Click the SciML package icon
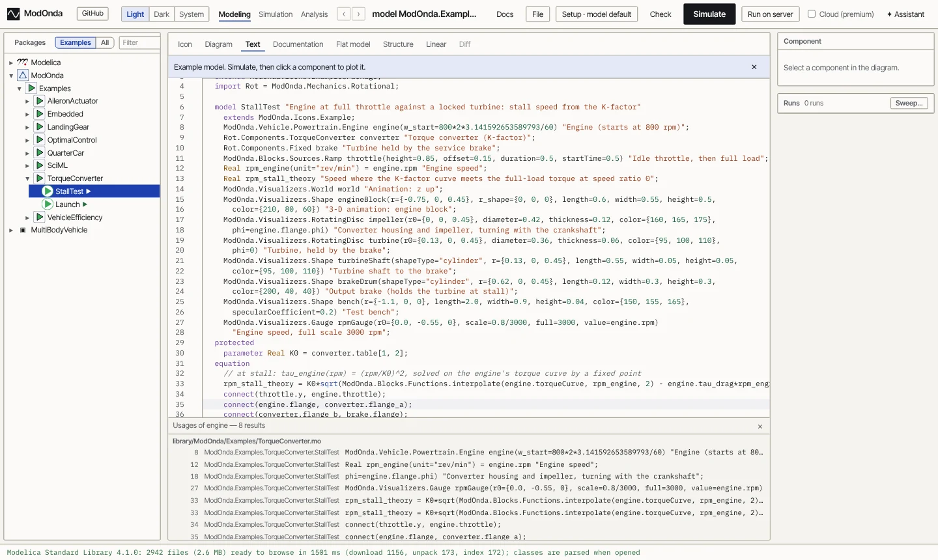Image resolution: width=938 pixels, height=560 pixels. [40, 165]
